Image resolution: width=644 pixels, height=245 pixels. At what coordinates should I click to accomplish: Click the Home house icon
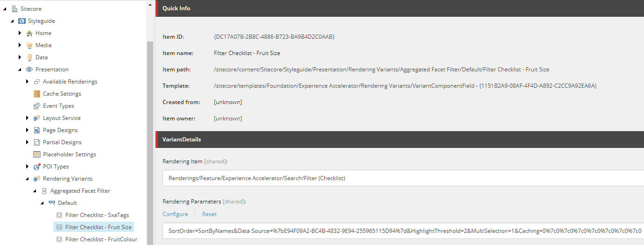(x=29, y=33)
